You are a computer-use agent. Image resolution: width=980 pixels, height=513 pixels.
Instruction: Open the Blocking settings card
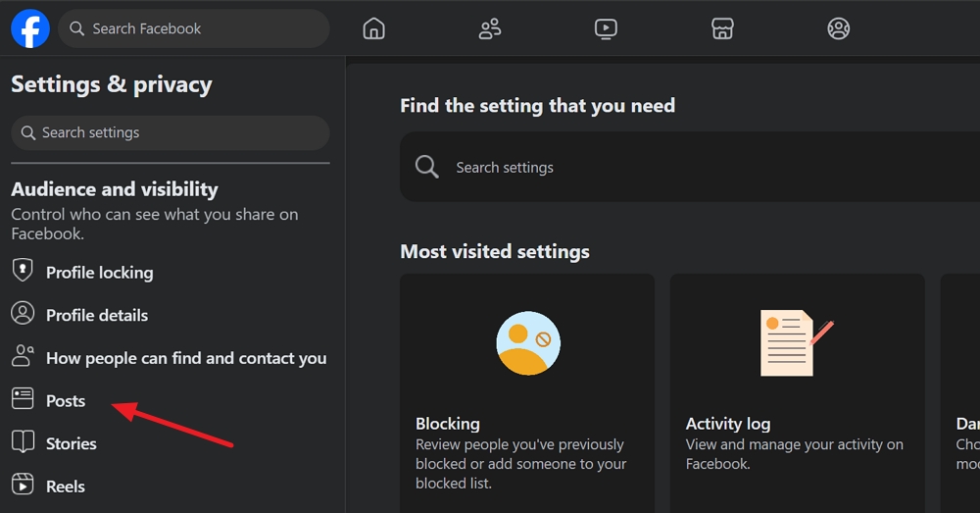coord(527,393)
